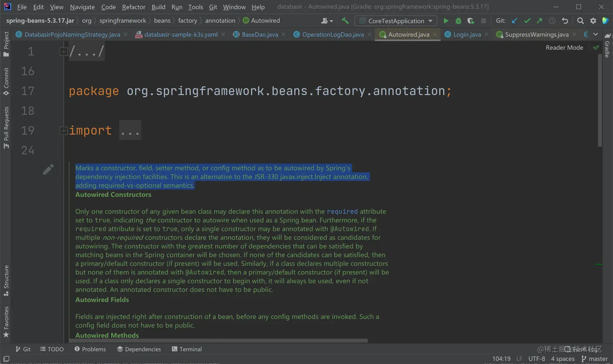Screen dimensions: 613x364
Task: Select annotation breadcrumb segment
Action: (x=220, y=21)
